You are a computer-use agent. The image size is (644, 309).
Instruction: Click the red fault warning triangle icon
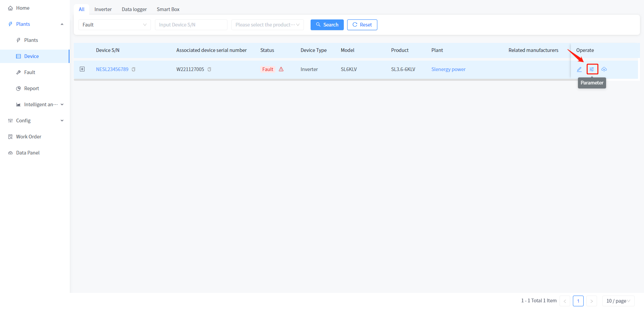(x=281, y=69)
